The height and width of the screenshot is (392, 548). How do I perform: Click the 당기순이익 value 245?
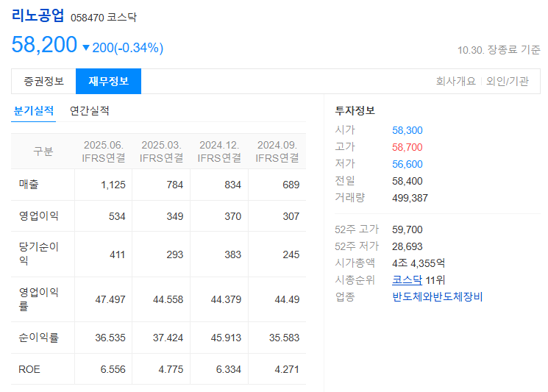[x=291, y=254]
